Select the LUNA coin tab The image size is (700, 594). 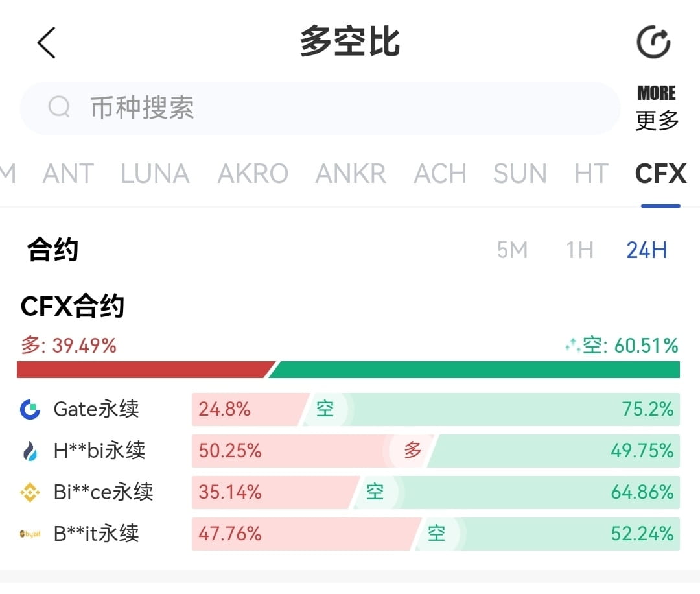(x=154, y=173)
